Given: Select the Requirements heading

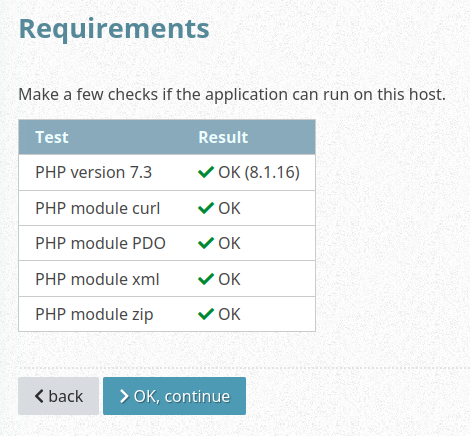Looking at the screenshot, I should 114,29.
